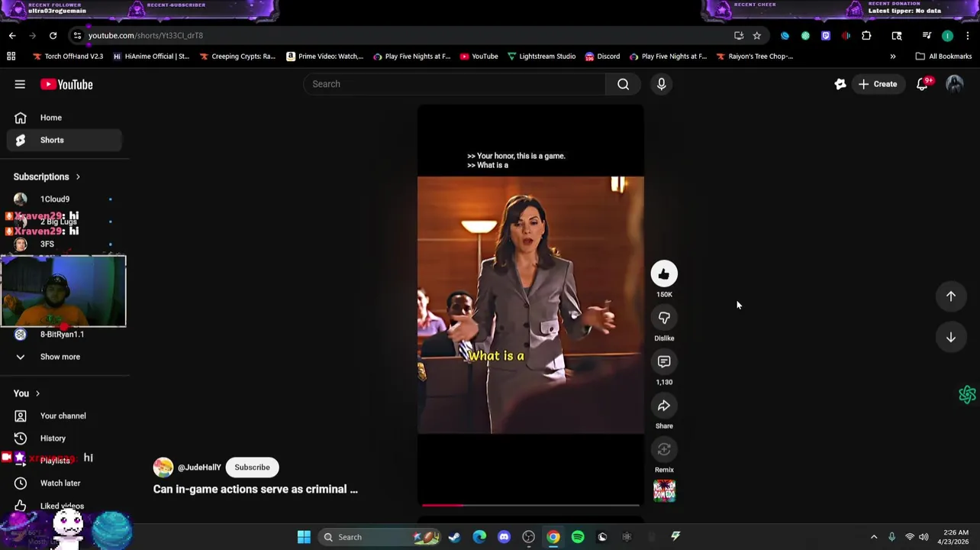Viewport: 980px width, 550px height.
Task: Open the Torch OffHand V2.3 bookmark
Action: tap(68, 56)
